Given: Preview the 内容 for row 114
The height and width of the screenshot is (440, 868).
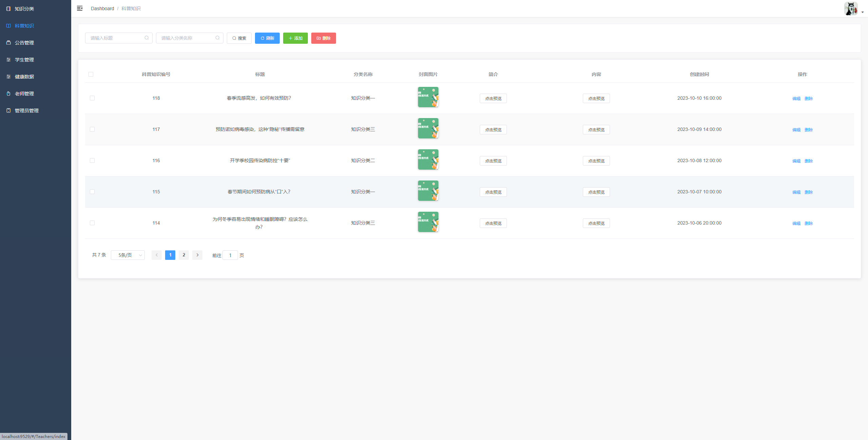Looking at the screenshot, I should (x=596, y=223).
